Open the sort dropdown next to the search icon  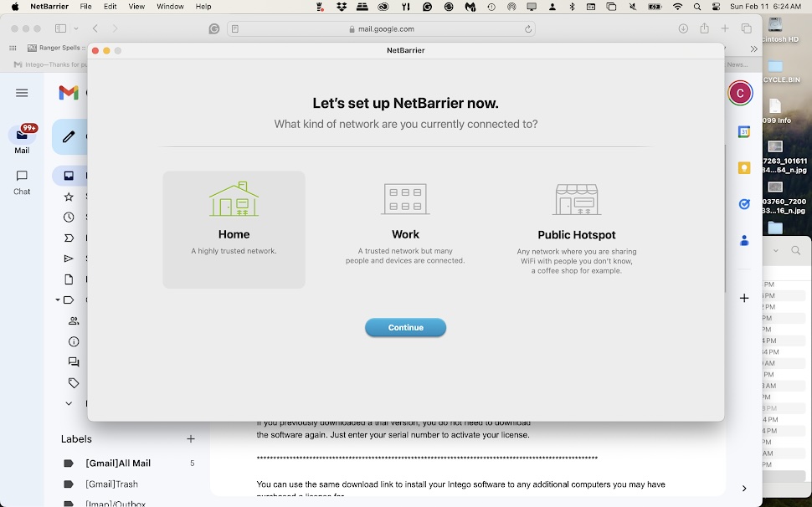point(777,250)
